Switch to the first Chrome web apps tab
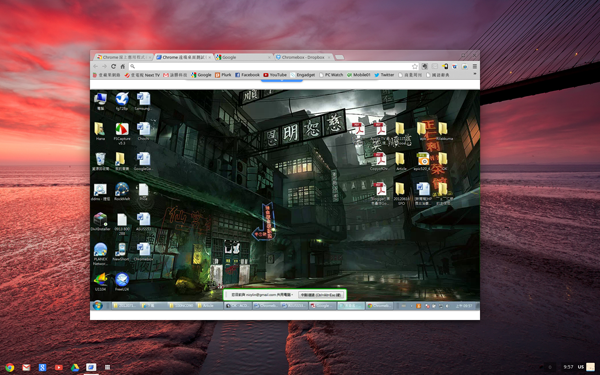600x375 pixels. pos(124,57)
